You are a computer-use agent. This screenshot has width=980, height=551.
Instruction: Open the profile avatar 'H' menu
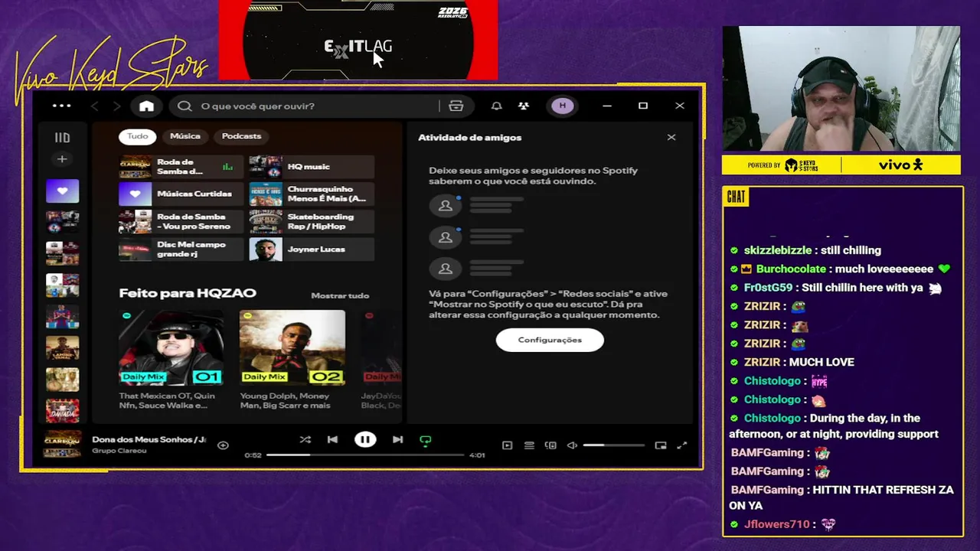click(x=563, y=106)
